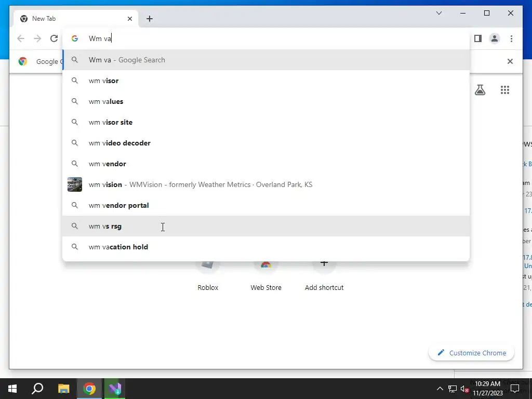Image resolution: width=532 pixels, height=399 pixels.
Task: Click the Customize Chrome button
Action: tap(472, 353)
